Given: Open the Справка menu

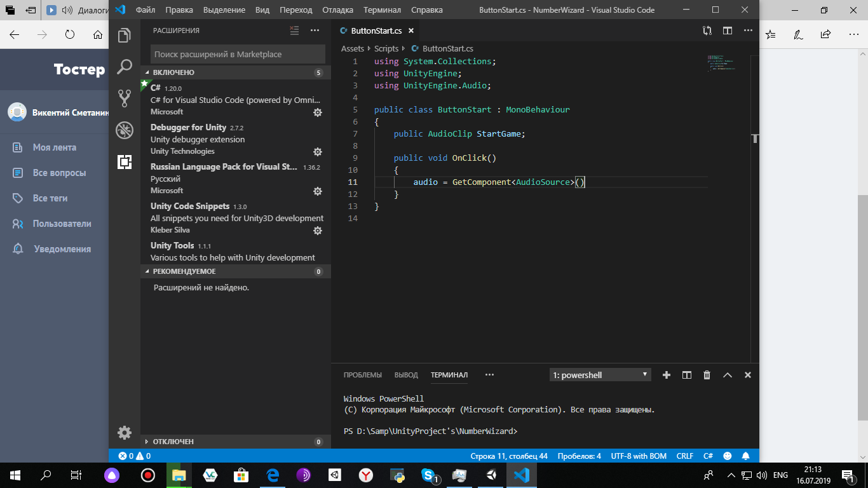Looking at the screenshot, I should click(x=428, y=10).
